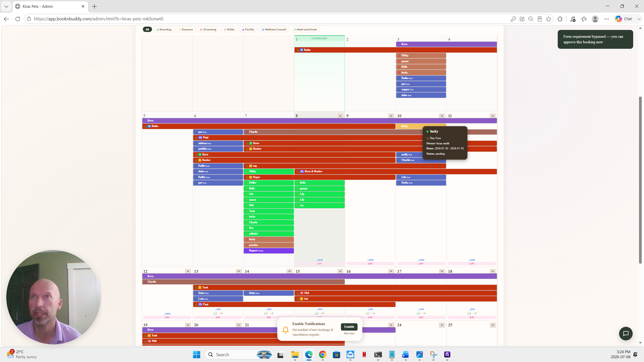Toggle eye icon on day 15
Screen dimensions: 644x362
(340, 271)
